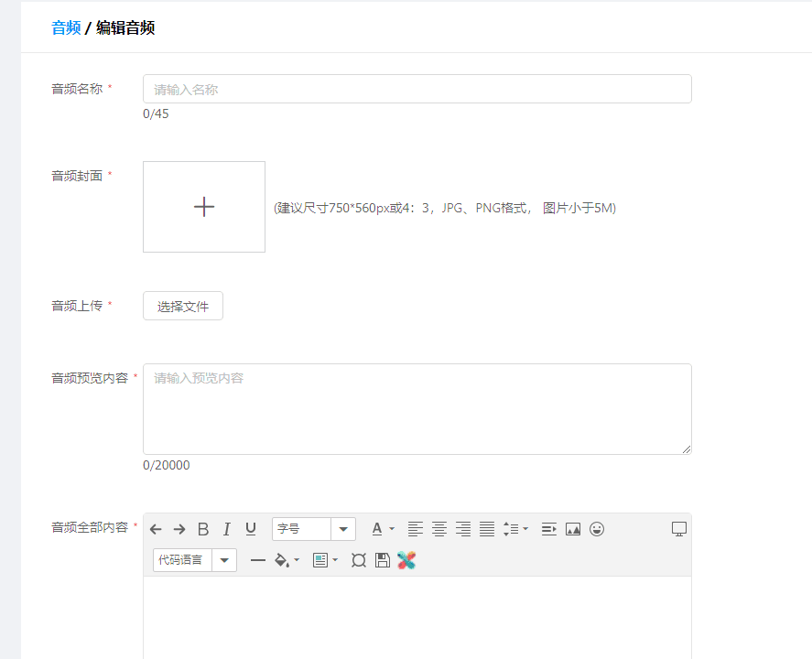Open the 字号 font size dropdown
The width and height of the screenshot is (812, 659).
[343, 529]
